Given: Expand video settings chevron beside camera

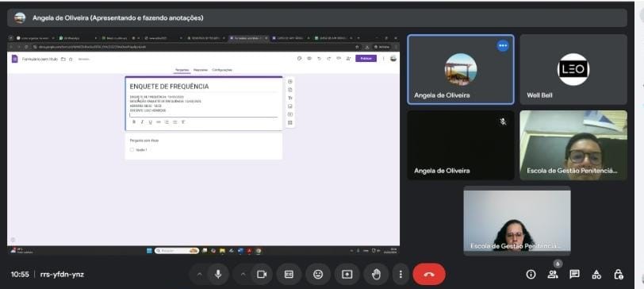Looking at the screenshot, I should click(243, 275).
